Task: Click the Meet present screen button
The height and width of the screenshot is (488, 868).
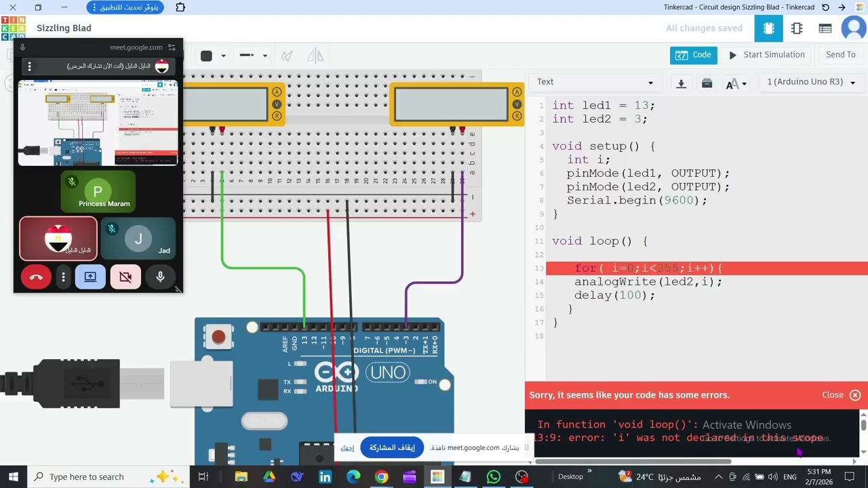Action: coord(90,277)
